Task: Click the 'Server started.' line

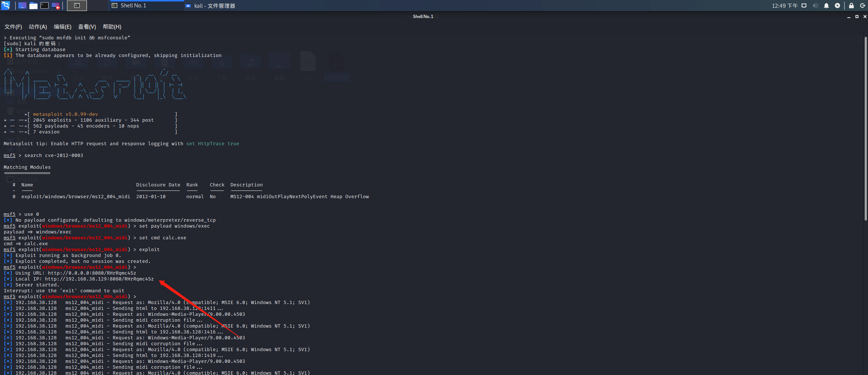Action: coord(31,285)
